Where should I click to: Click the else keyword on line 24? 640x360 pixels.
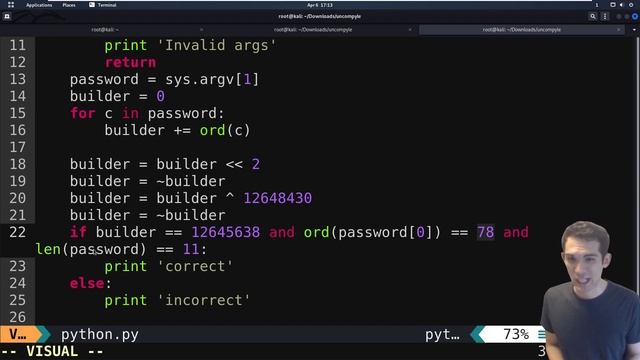click(87, 283)
